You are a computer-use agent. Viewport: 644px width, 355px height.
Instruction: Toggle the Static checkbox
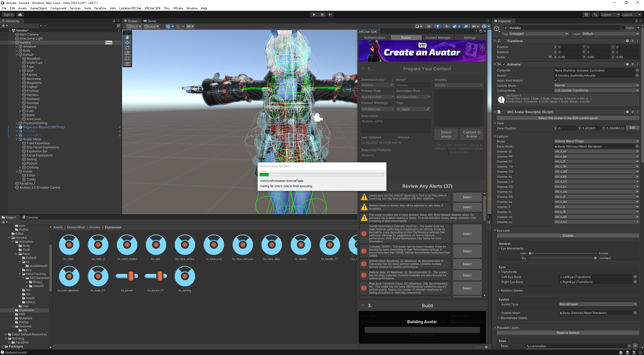[x=623, y=28]
